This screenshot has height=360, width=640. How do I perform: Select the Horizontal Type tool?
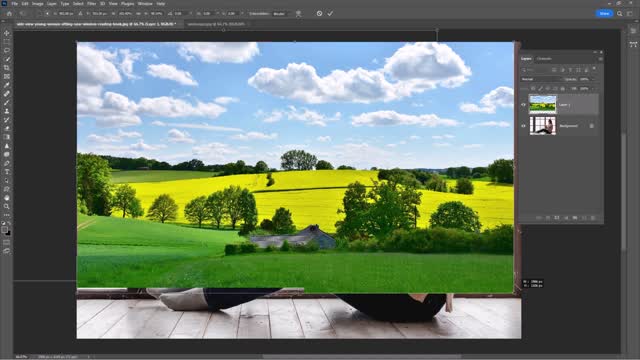7,172
